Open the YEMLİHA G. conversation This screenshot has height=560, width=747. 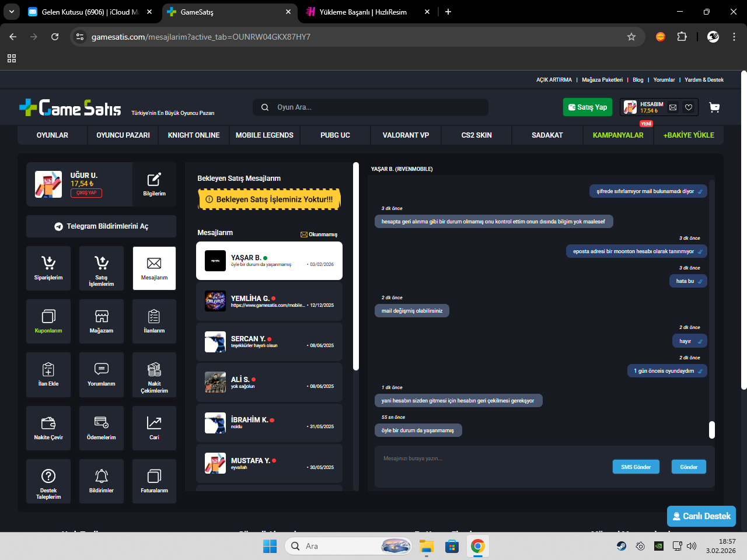[269, 301]
